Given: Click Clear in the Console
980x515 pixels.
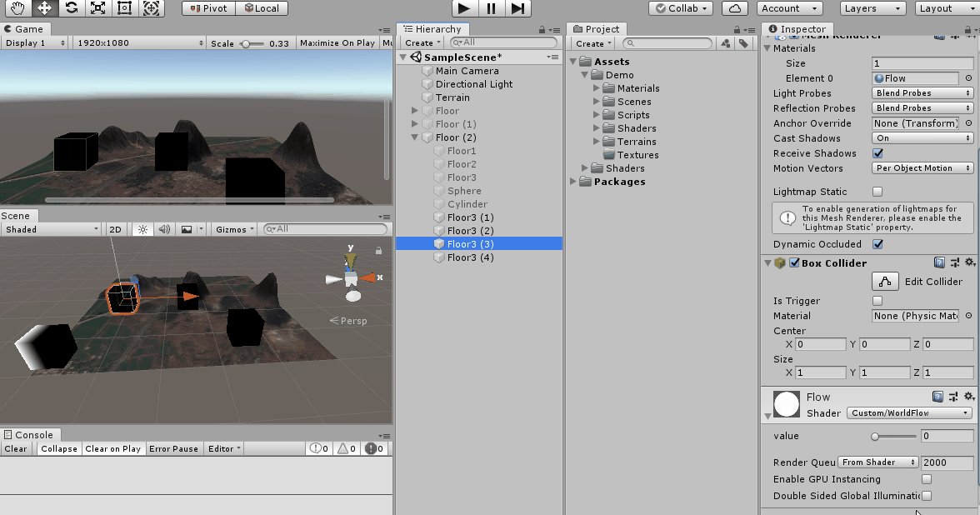Looking at the screenshot, I should pos(16,448).
